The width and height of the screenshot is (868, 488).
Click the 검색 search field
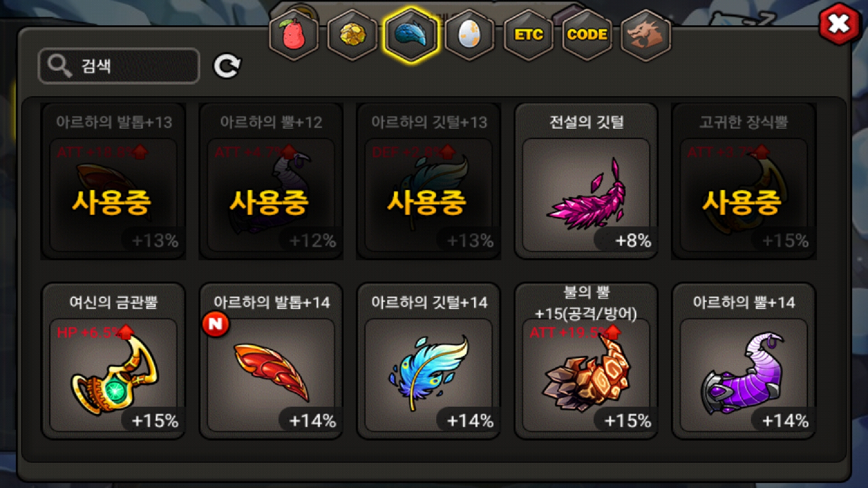coord(119,66)
